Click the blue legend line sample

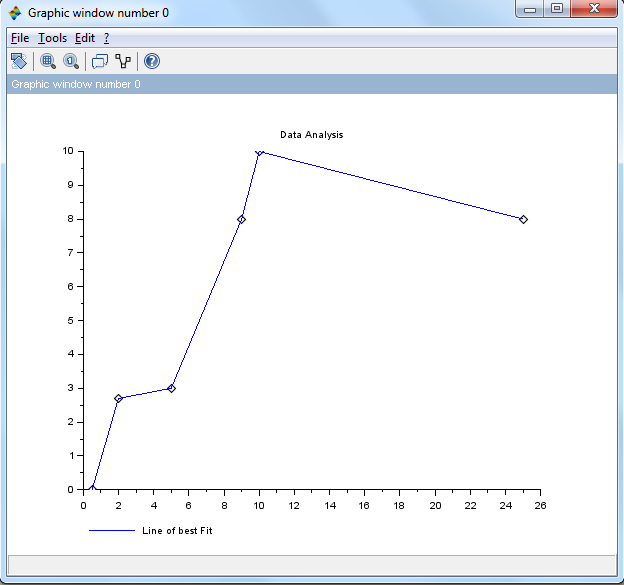point(112,530)
